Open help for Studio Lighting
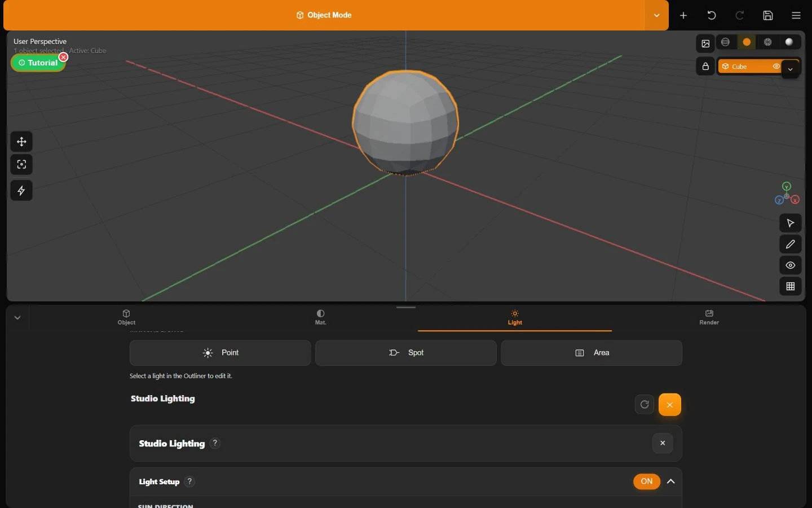 tap(215, 443)
